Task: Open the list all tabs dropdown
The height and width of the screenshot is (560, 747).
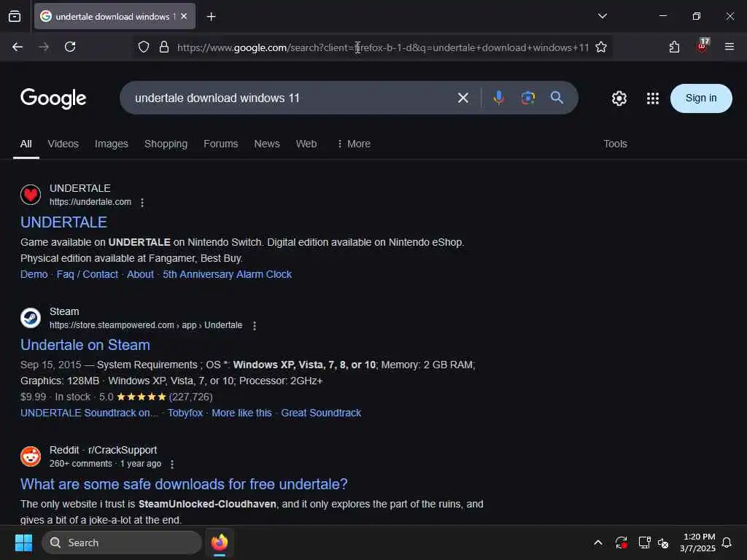Action: (602, 16)
